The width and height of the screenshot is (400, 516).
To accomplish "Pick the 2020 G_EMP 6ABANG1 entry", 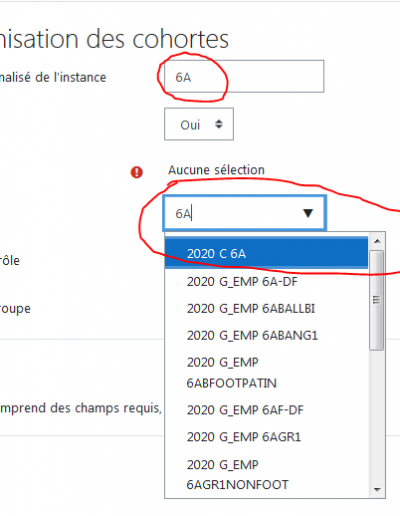I will [x=266, y=335].
